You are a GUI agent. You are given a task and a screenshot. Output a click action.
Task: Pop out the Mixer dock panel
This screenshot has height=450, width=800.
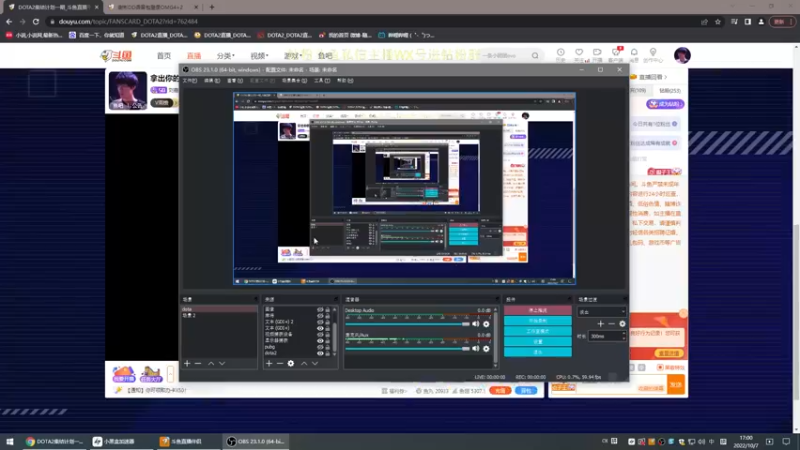496,299
